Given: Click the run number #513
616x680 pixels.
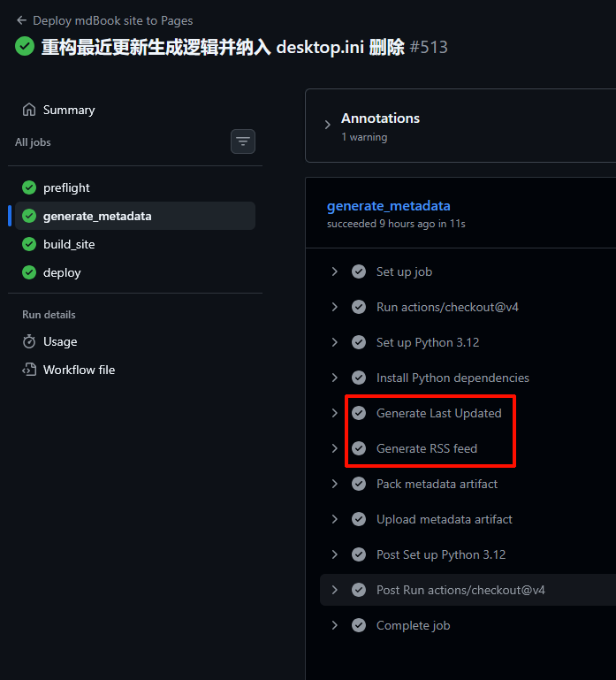Looking at the screenshot, I should coord(429,47).
